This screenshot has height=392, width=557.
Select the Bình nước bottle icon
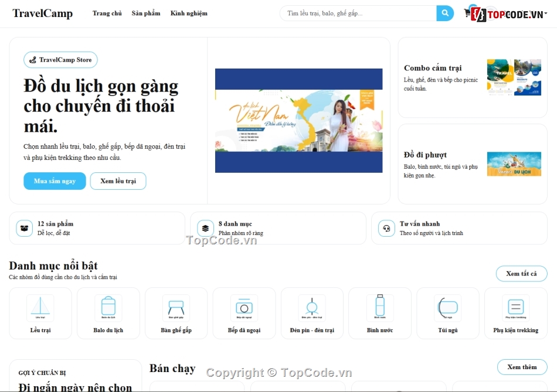(x=380, y=308)
